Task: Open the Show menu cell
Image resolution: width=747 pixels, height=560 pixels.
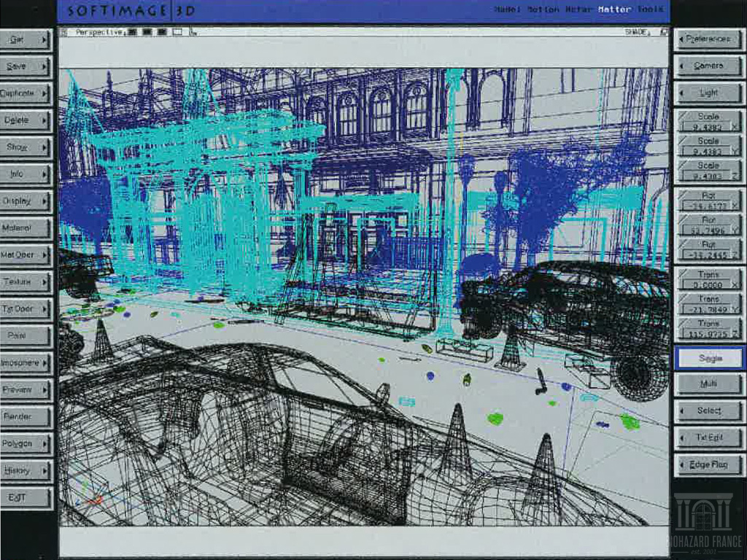Action: tap(26, 147)
